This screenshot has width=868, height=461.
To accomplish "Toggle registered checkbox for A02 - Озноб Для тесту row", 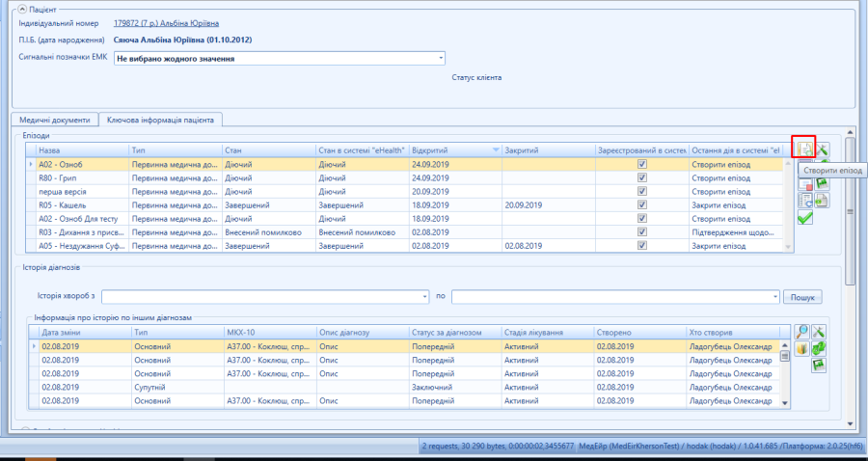I will click(642, 219).
